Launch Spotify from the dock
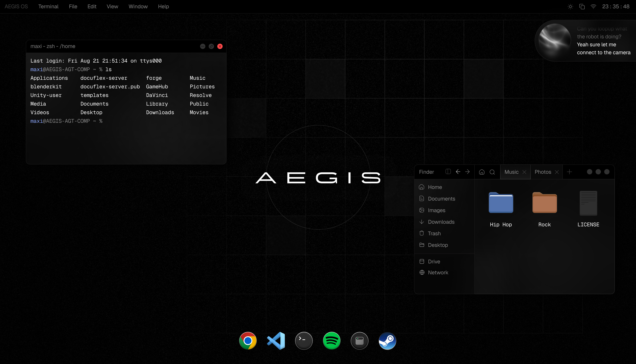The height and width of the screenshot is (364, 636). coord(332,341)
